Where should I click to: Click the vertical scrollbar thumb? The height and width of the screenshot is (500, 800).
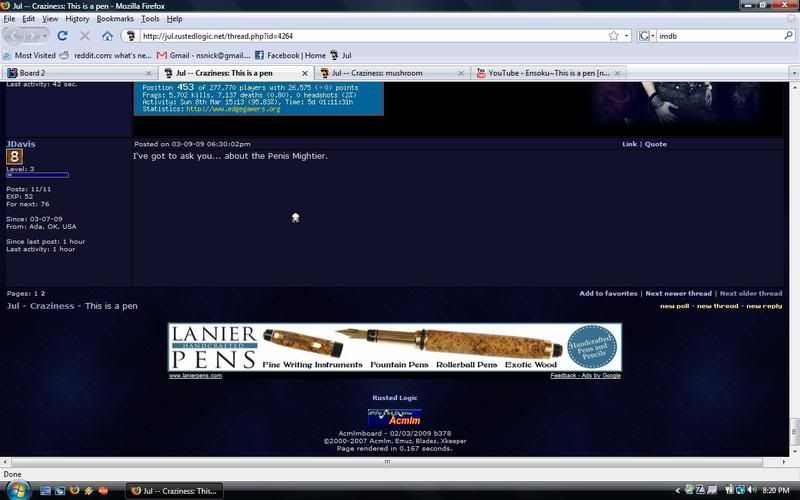click(794, 431)
